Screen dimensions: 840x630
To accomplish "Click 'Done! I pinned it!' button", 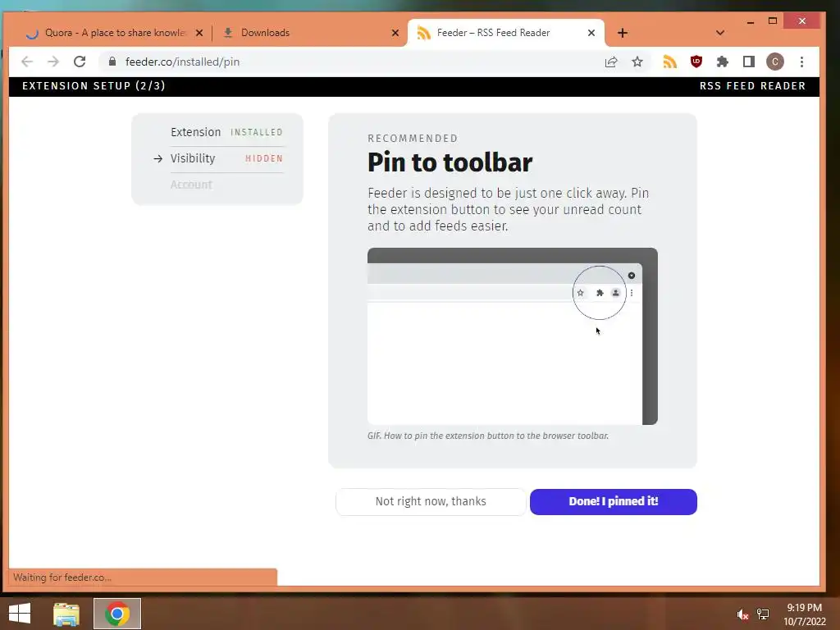I will coord(614,501).
